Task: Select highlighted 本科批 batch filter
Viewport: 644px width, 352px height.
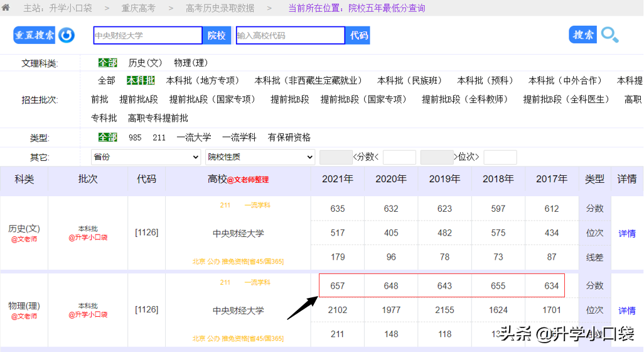Action: 141,80
